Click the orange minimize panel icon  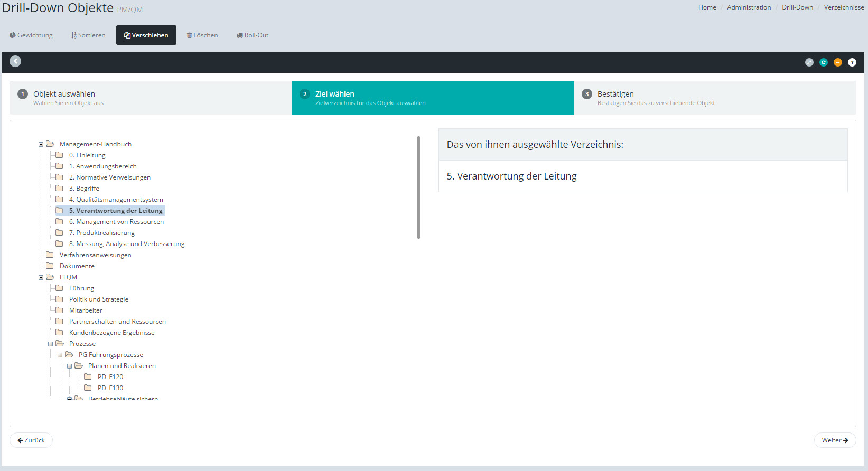tap(837, 62)
